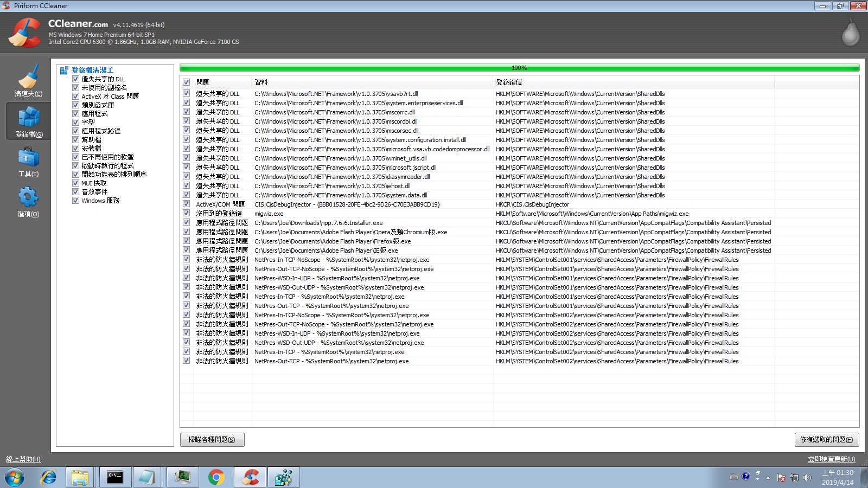Click the on-screen keyboard tray icon
Screen dimensions: 868x488
734,478
